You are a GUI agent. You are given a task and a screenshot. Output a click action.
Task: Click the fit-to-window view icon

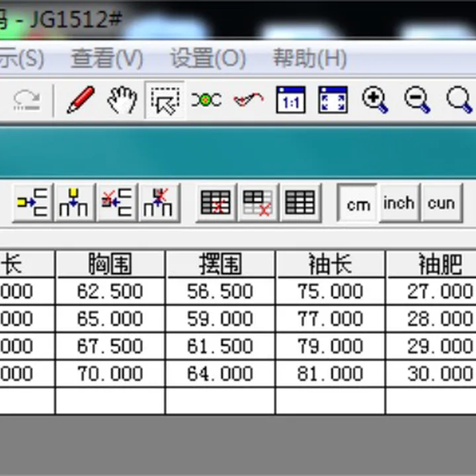pos(333,100)
